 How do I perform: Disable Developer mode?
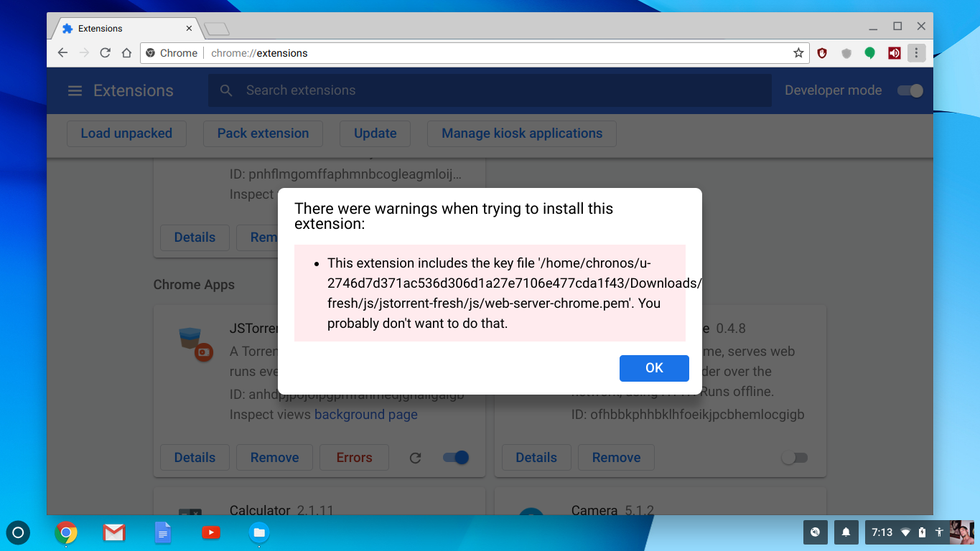pos(909,90)
